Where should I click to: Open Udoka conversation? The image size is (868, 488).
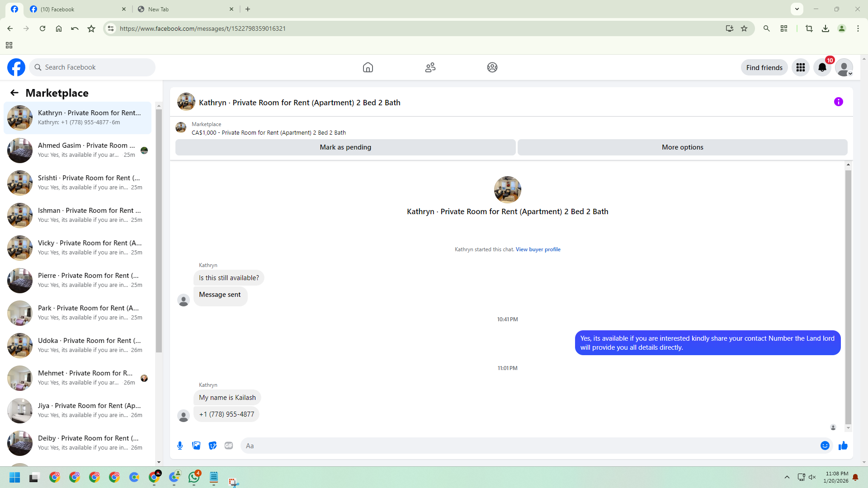tap(78, 345)
